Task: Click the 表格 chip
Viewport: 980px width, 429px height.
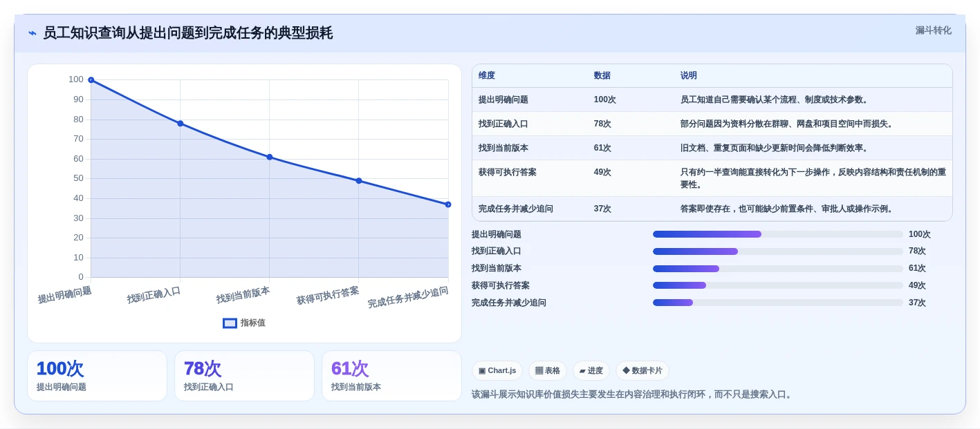Action: (547, 371)
